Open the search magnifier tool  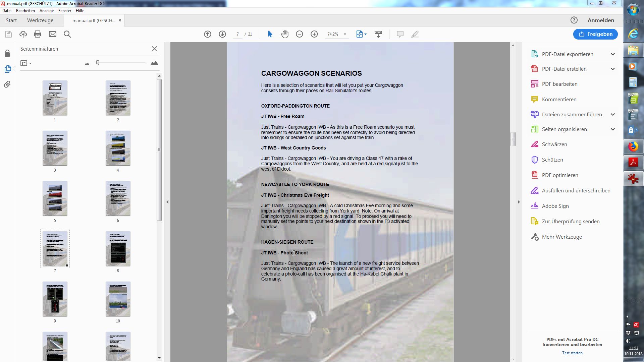[67, 34]
